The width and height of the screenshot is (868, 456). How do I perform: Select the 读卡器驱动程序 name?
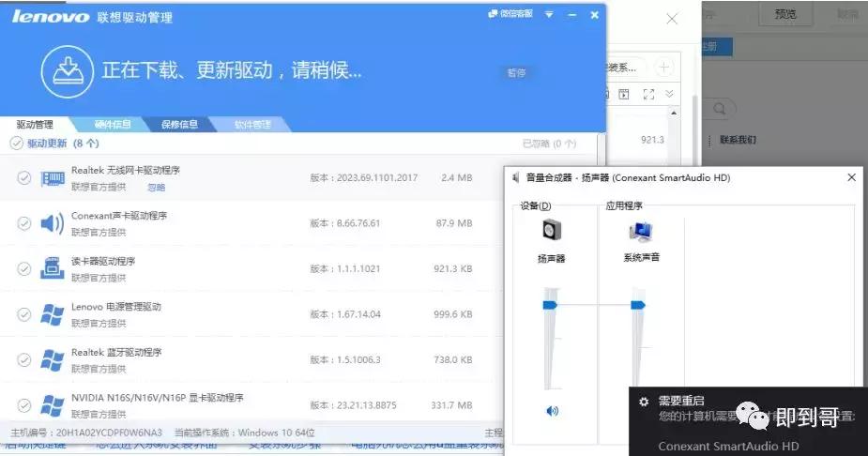[x=103, y=261]
